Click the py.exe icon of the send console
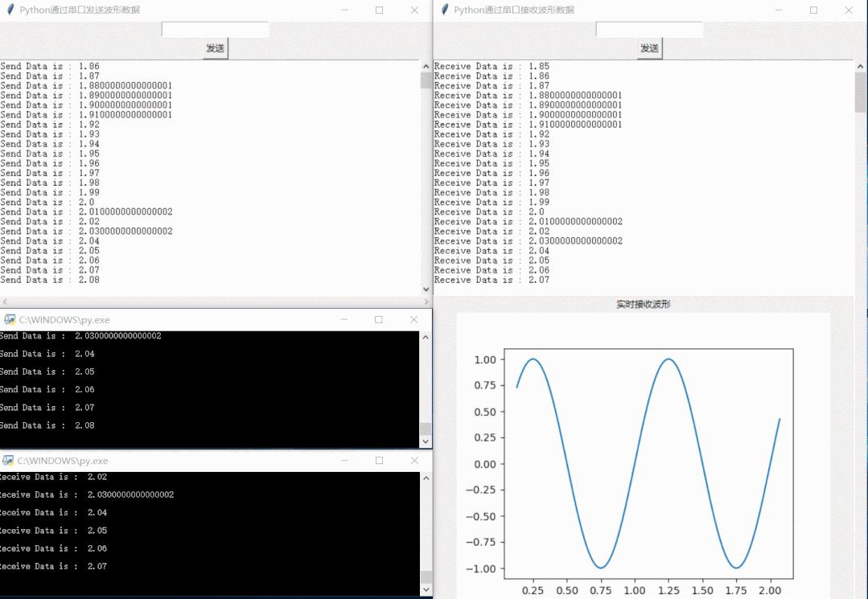Image resolution: width=868 pixels, height=599 pixels. coord(10,320)
